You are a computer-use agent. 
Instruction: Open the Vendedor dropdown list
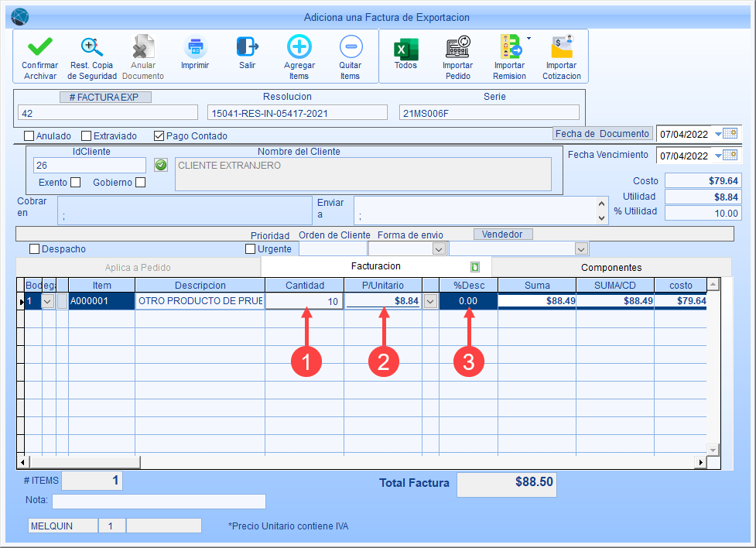581,249
